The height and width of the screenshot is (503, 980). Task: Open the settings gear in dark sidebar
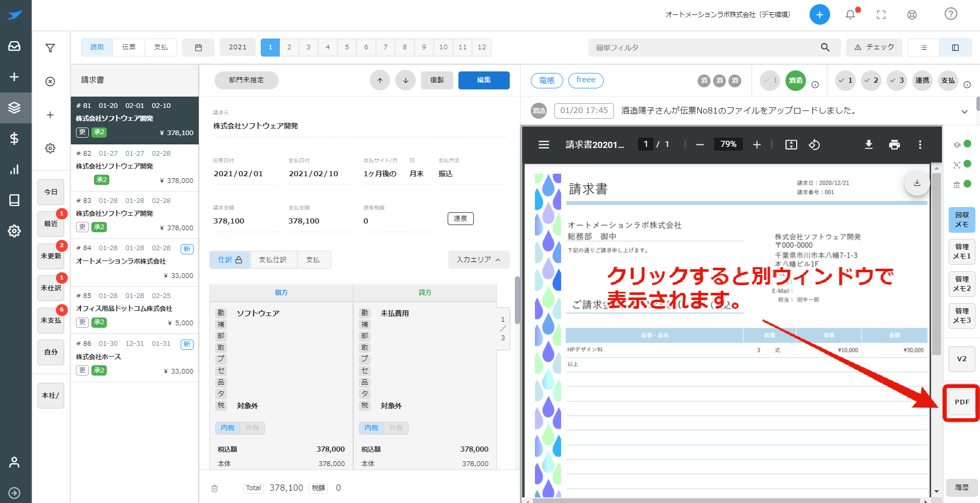coord(14,231)
